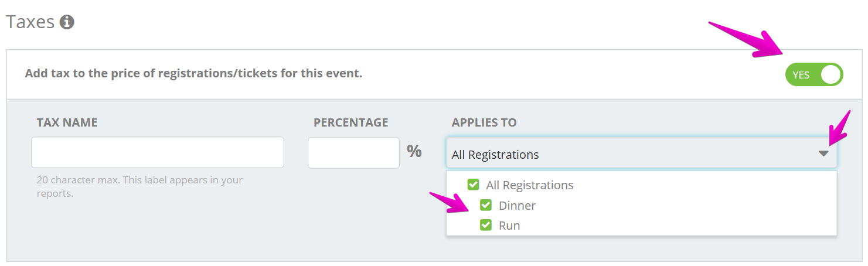Click the percent sign beside Percentage box

pyautogui.click(x=414, y=151)
